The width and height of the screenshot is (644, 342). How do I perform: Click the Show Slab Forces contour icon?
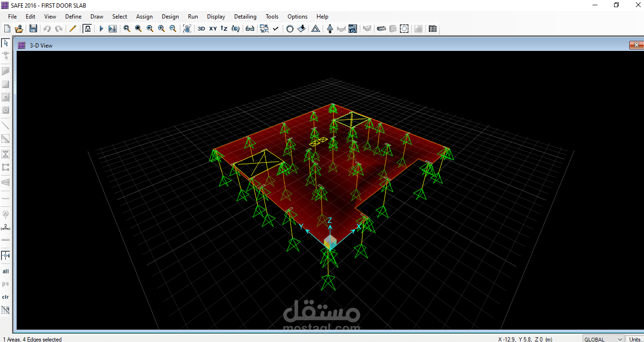353,29
